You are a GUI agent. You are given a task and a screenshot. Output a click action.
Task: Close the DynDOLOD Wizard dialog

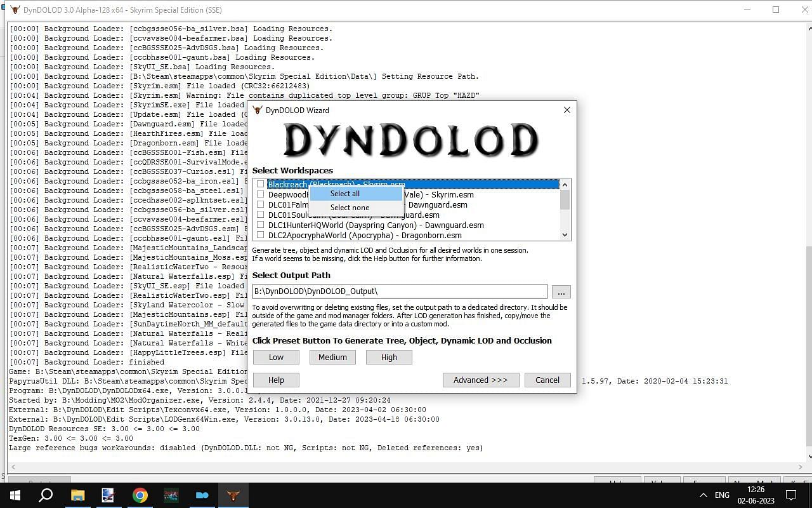(566, 110)
